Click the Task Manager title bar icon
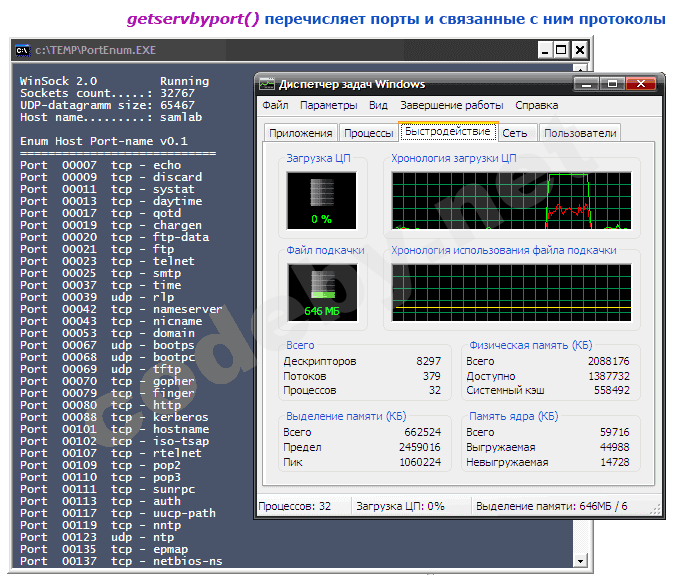 pyautogui.click(x=268, y=84)
